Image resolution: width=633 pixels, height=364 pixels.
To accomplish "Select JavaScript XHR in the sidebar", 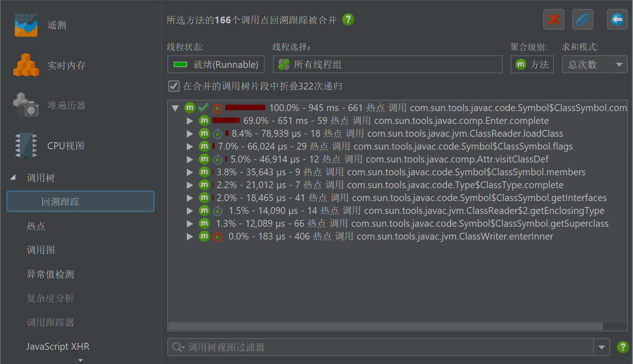I will (58, 346).
